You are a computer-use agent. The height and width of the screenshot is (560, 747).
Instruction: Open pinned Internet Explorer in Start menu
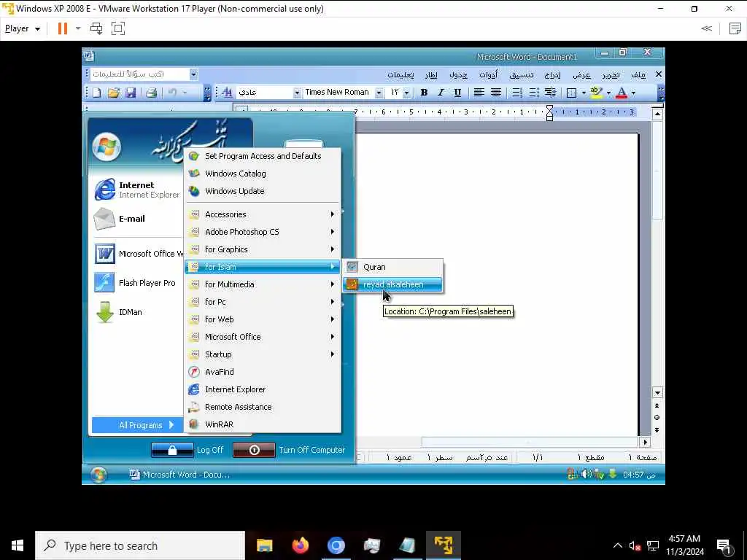(137, 190)
